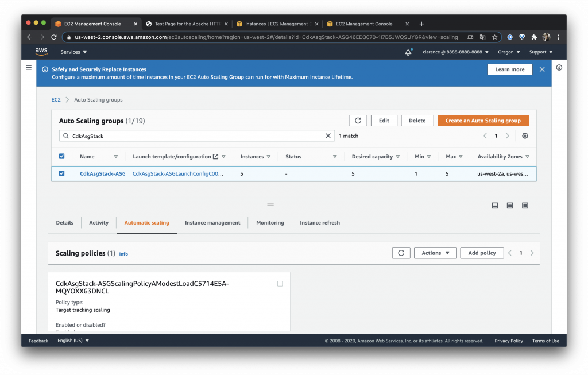The image size is (588, 375).
Task: Bookmark this page with the star
Action: tap(494, 37)
